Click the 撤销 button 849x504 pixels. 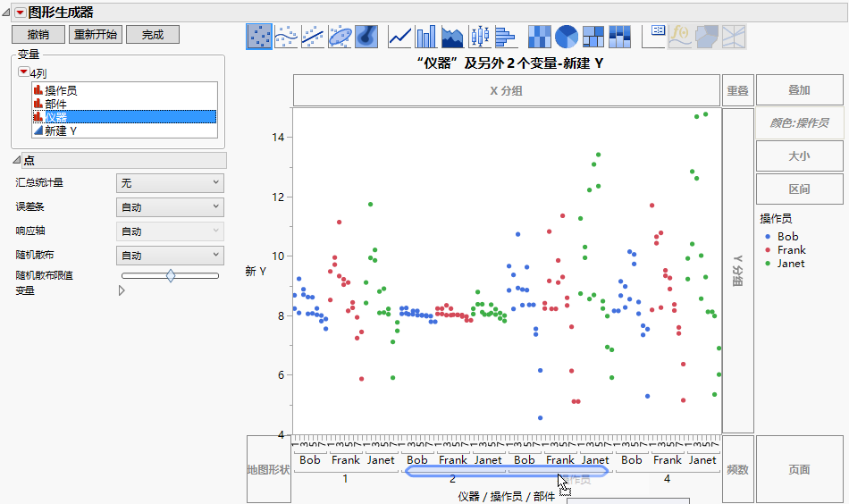pos(38,35)
